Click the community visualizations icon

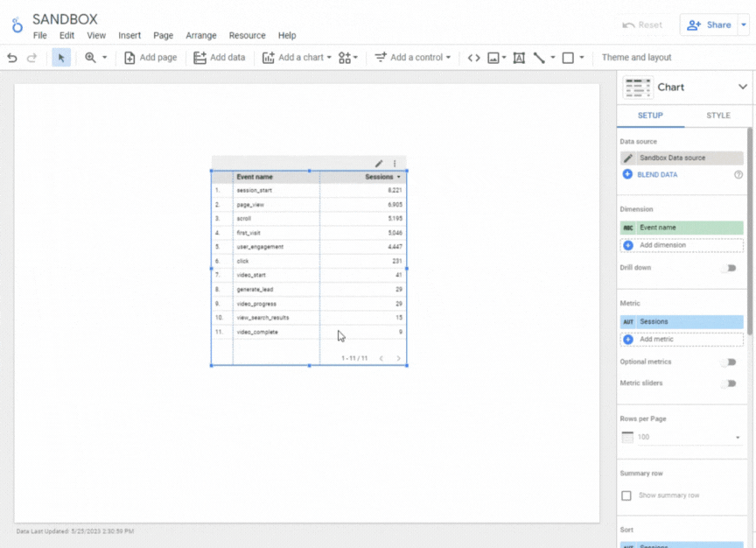pyautogui.click(x=344, y=58)
